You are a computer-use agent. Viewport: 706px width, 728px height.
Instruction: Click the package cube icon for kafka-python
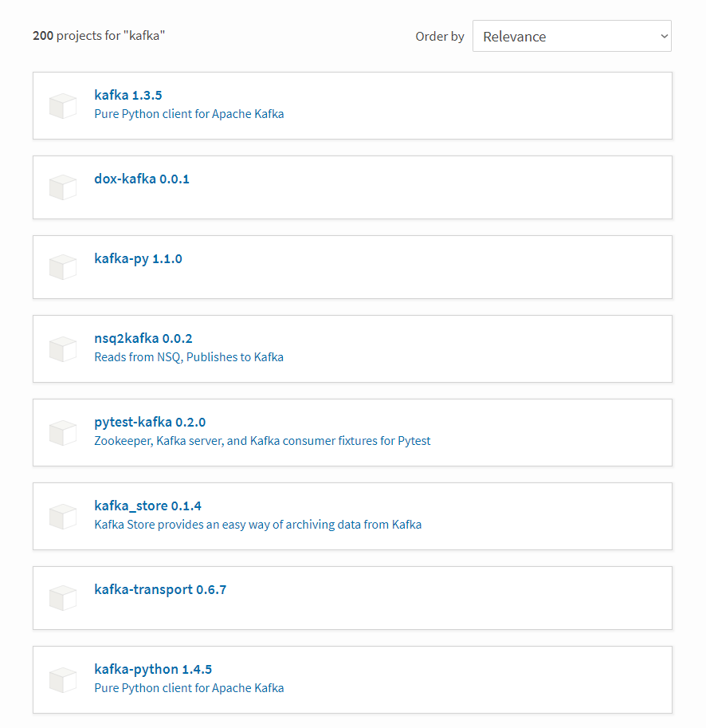tap(63, 679)
